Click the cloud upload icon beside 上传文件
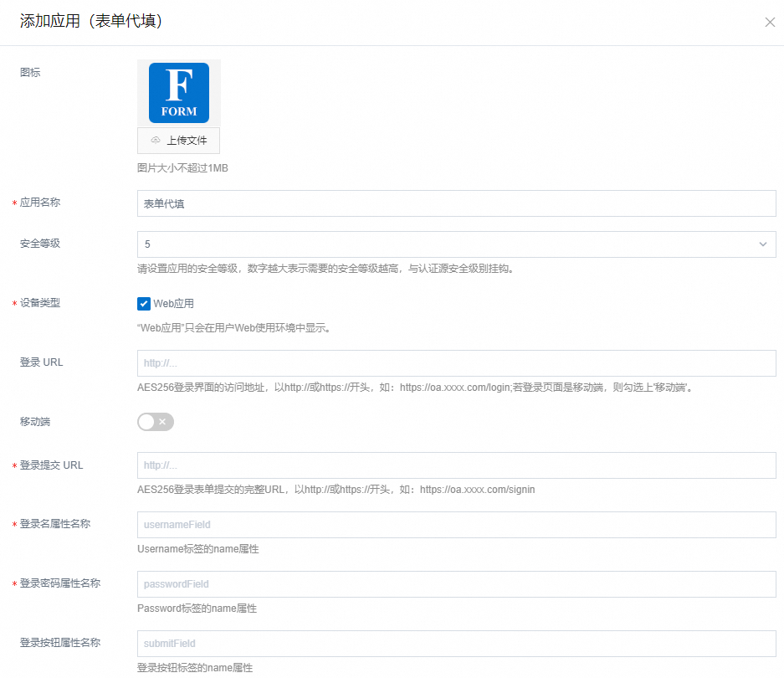The height and width of the screenshot is (678, 784). pos(156,141)
